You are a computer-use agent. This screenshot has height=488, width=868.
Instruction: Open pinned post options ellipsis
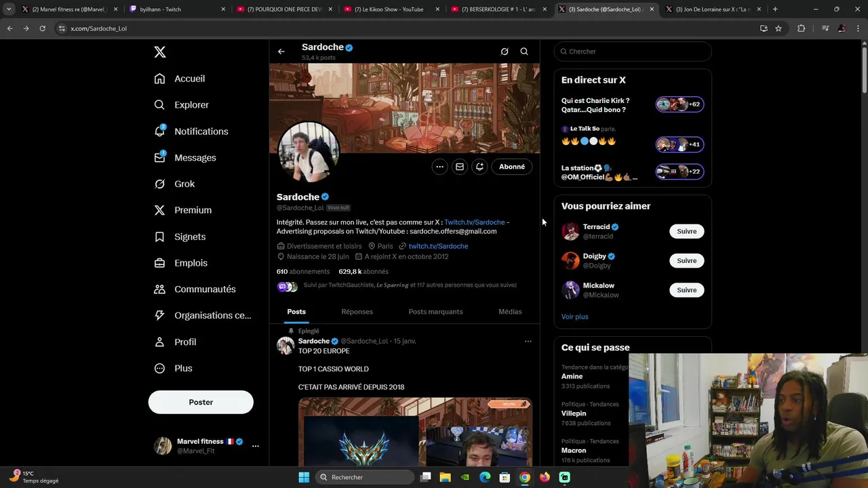[528, 342]
